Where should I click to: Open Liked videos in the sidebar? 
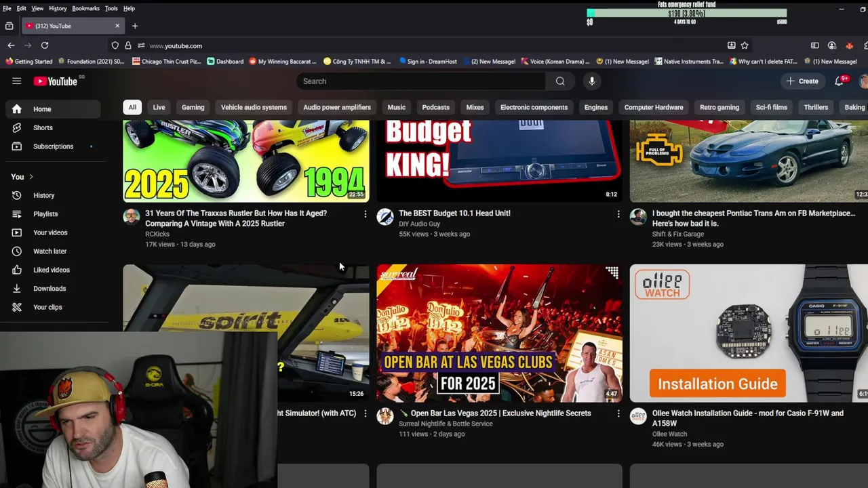coord(54,270)
